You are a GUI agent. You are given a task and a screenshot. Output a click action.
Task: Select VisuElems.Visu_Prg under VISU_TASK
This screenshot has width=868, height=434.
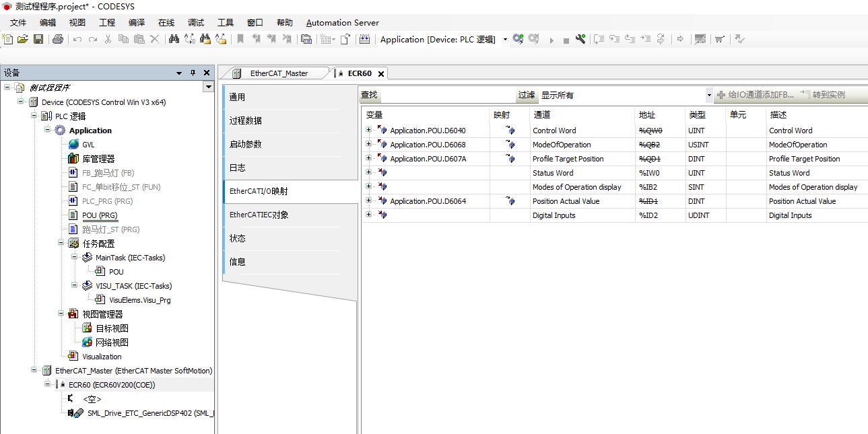coord(139,300)
